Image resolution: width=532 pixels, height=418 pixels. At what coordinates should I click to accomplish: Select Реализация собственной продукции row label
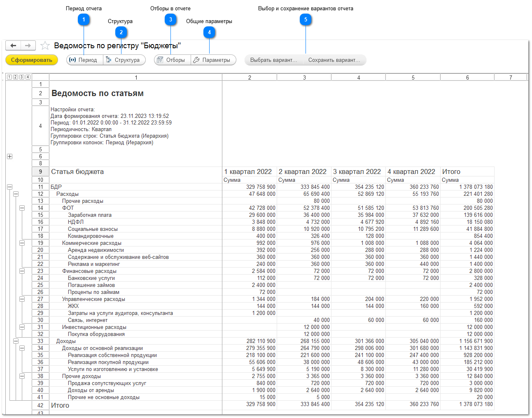(112, 355)
